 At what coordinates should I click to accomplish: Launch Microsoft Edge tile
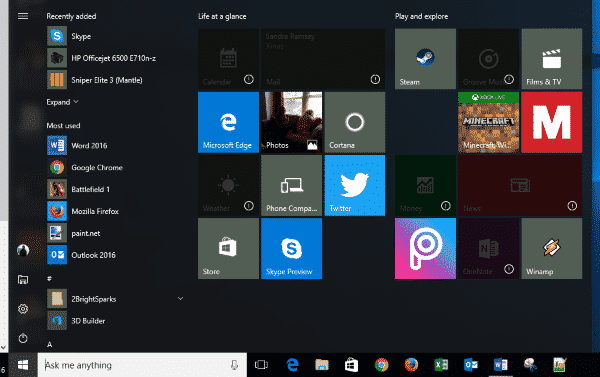228,122
